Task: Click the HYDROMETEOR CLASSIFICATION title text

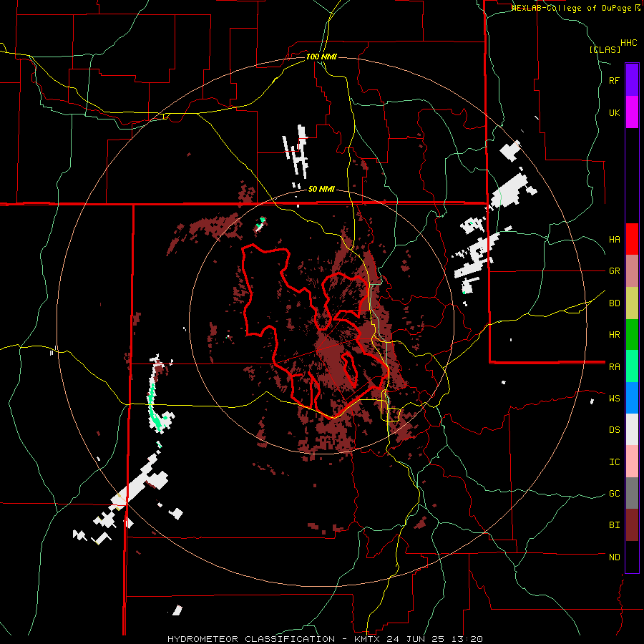Action: 251,639
